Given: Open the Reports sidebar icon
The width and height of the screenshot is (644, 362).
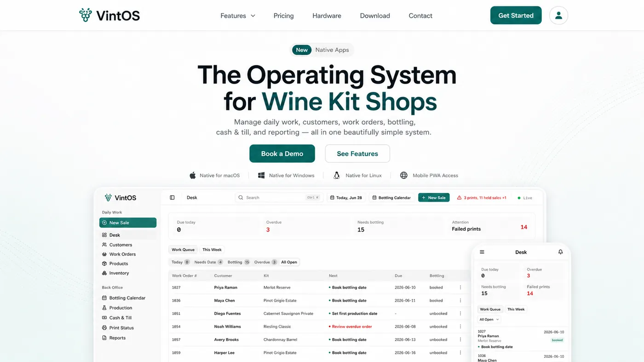Looking at the screenshot, I should pos(104,338).
